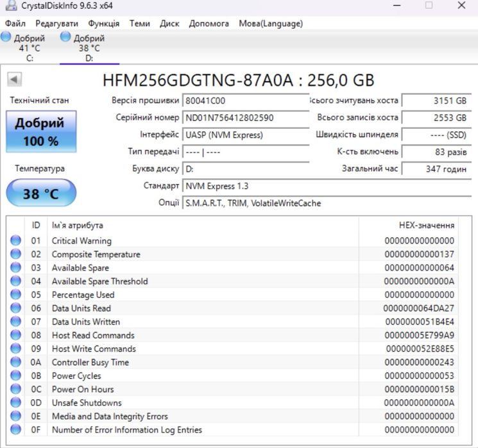Click the options field S.M.A.R.T., TRIM, VolatileWriteCache

pyautogui.click(x=327, y=203)
